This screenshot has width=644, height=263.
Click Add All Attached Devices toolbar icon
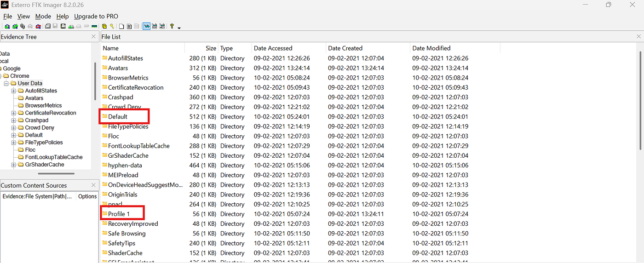(x=15, y=26)
